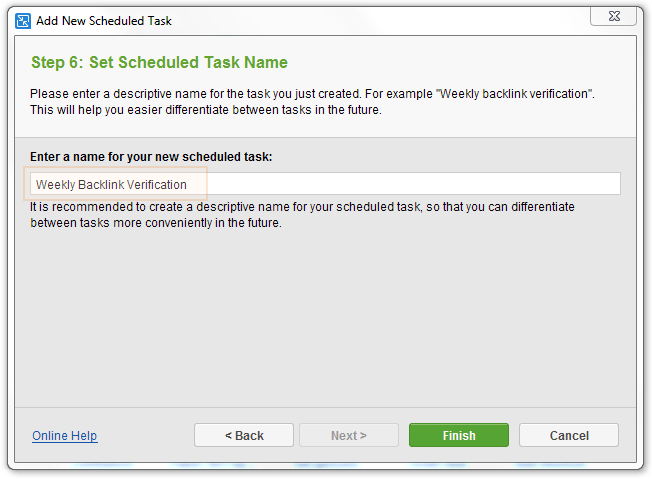Close the Add New Scheduled Task dialog
This screenshot has width=652, height=479.
(613, 17)
